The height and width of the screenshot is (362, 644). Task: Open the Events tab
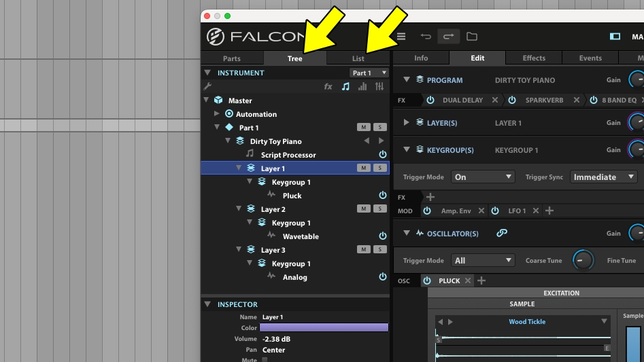coord(590,58)
